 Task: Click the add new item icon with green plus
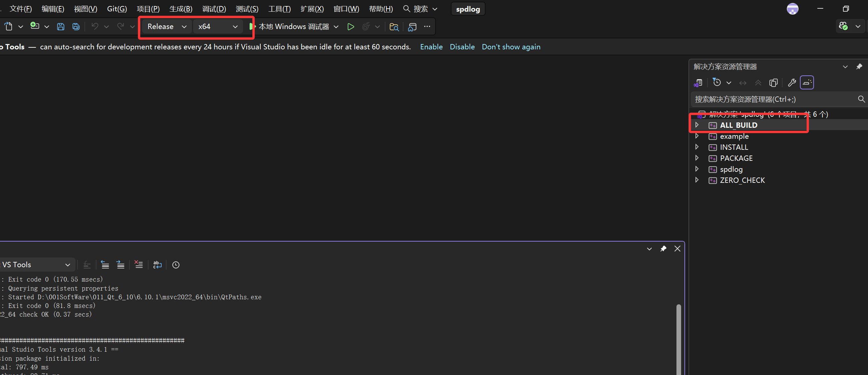tap(35, 26)
